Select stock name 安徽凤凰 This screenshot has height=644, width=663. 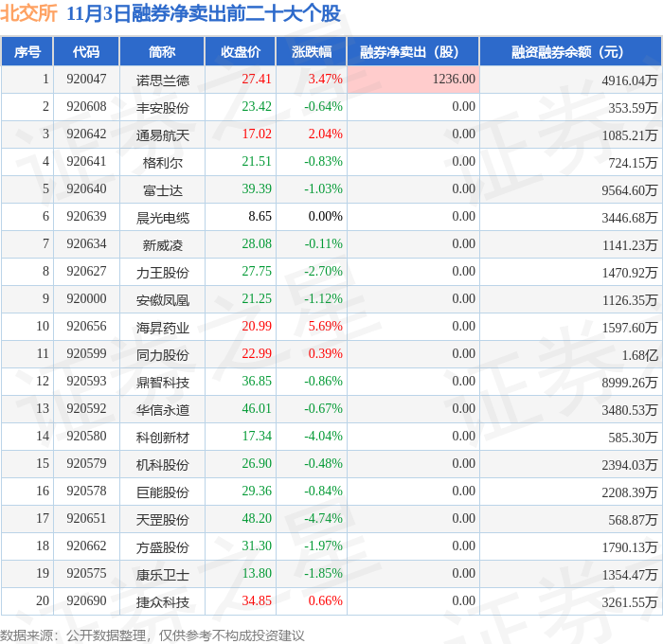coord(162,300)
